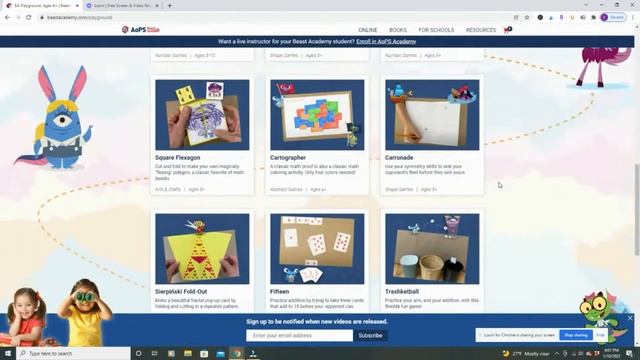640x360 pixels.
Task: Click the Fifteen title
Action: 280,291
